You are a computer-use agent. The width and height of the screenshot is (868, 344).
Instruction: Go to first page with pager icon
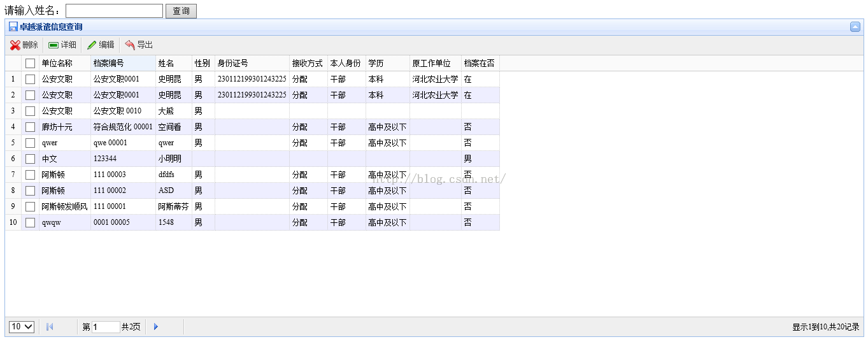(50, 327)
